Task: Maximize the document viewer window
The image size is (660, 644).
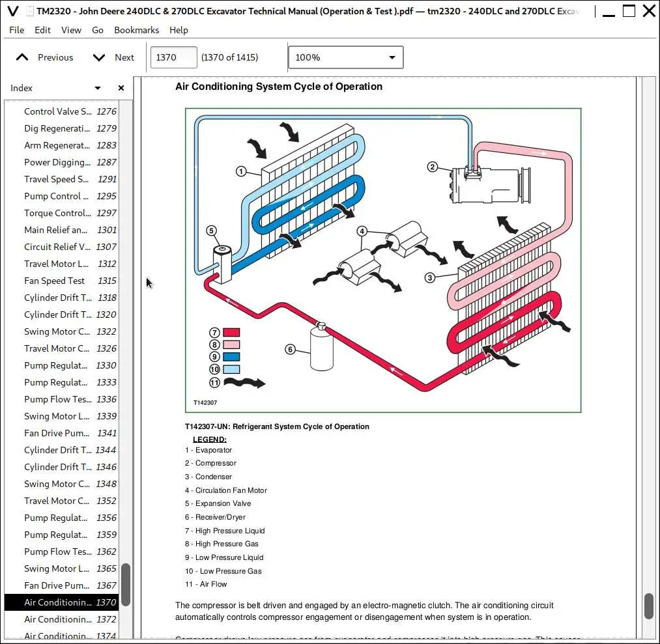Action: pos(629,11)
